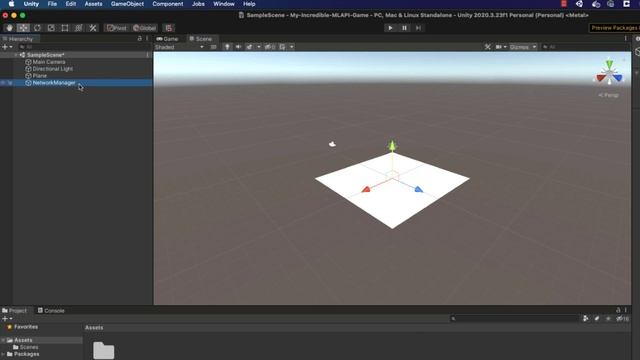Toggle grid snapping icon in toolbar
This screenshot has height=360, width=640.
169,28
